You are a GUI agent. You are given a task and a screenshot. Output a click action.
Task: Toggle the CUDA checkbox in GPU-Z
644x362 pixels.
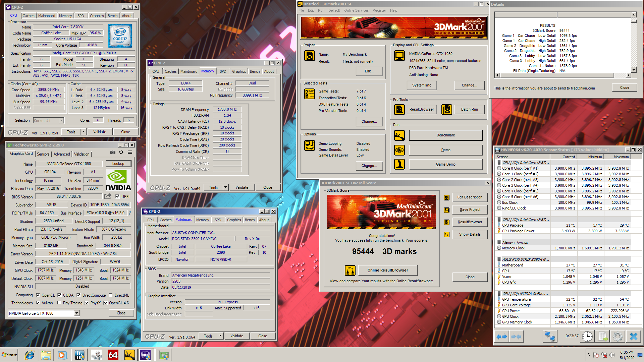[x=59, y=295]
